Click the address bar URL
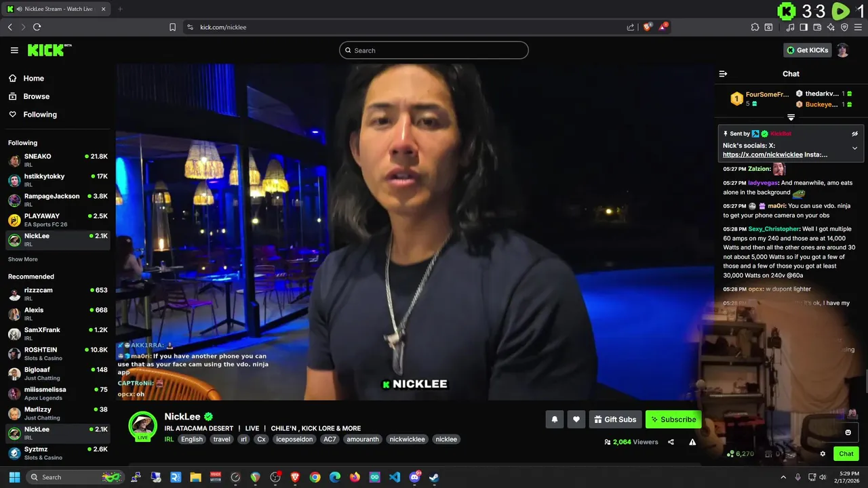Image resolution: width=868 pixels, height=488 pixels. point(223,27)
